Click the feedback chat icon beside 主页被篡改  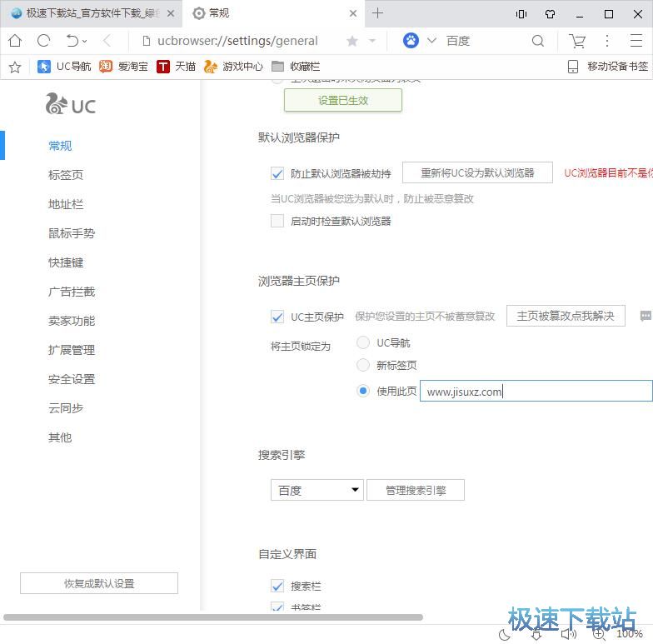[646, 316]
